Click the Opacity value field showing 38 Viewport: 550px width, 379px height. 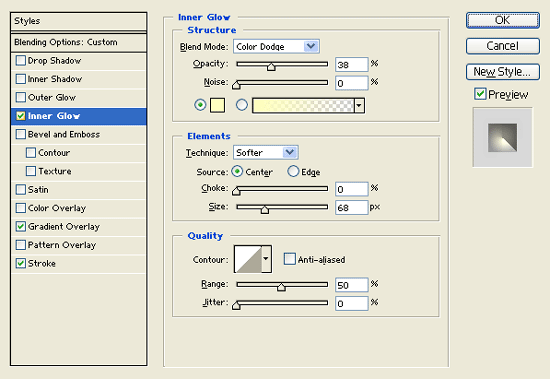pos(351,65)
